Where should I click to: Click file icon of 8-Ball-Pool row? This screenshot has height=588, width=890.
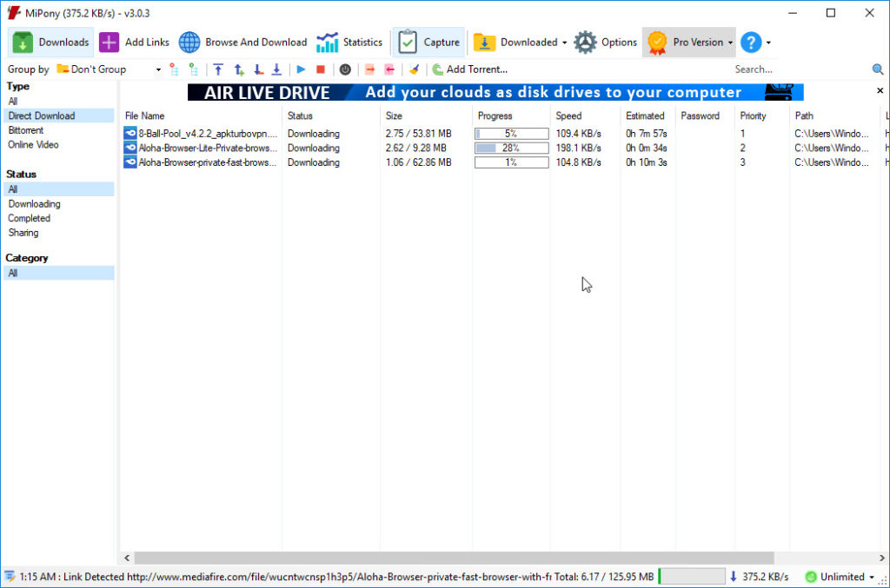130,133
